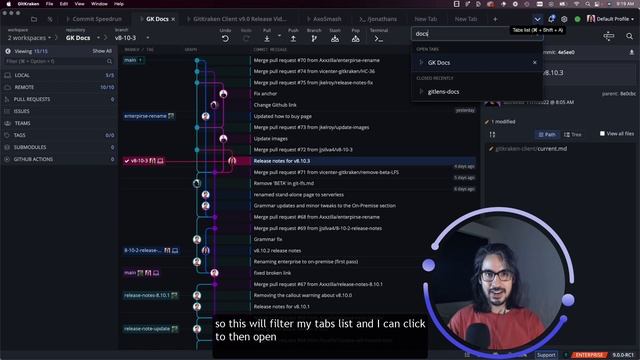Image resolution: width=640 pixels, height=360 pixels.
Task: Click the command palette icon beside search
Action: coord(609,36)
